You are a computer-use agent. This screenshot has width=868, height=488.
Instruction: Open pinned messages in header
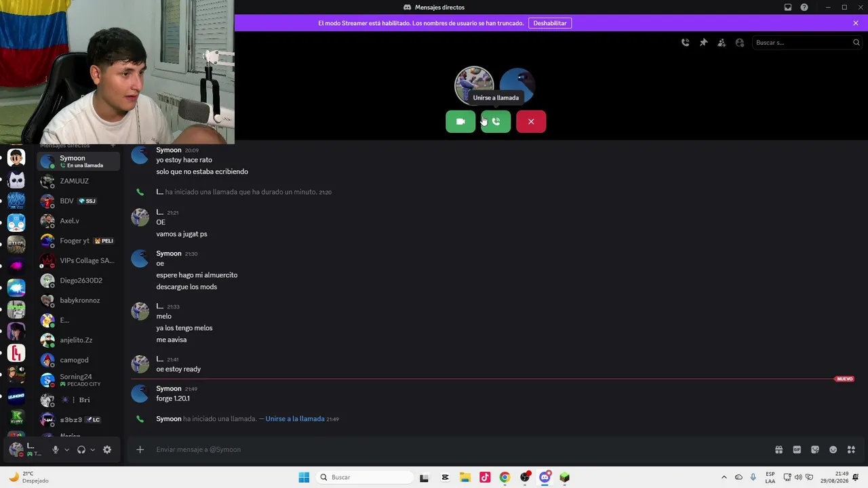(704, 43)
